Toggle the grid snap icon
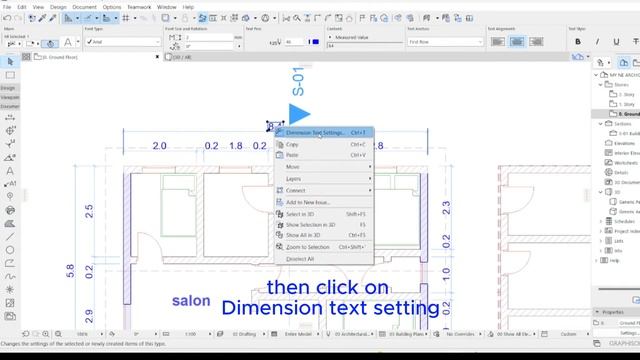 pos(126,18)
